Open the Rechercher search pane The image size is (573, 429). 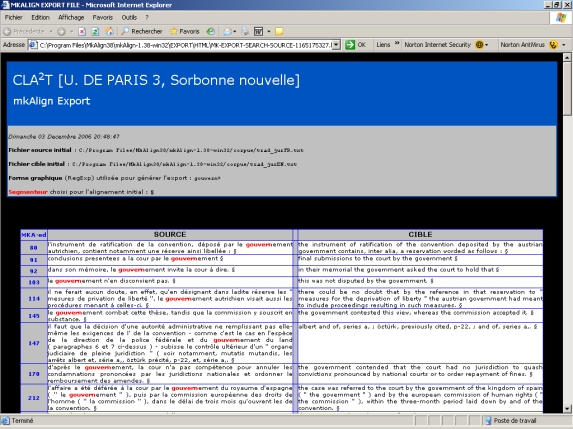(142, 31)
